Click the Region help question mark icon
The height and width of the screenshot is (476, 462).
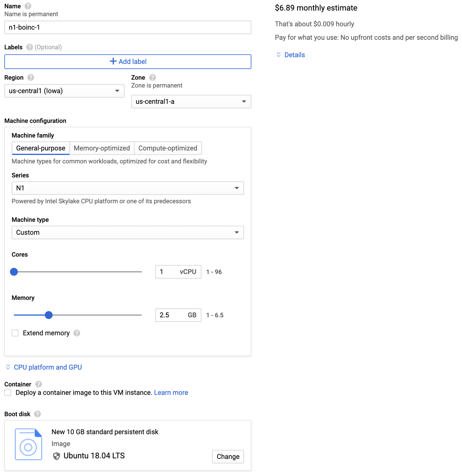[31, 77]
